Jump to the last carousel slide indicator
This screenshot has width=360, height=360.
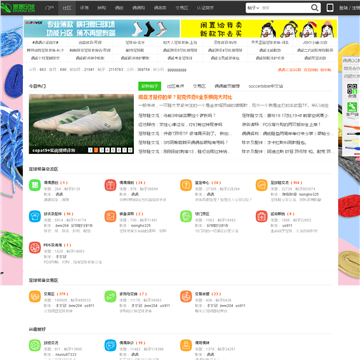point(130,150)
